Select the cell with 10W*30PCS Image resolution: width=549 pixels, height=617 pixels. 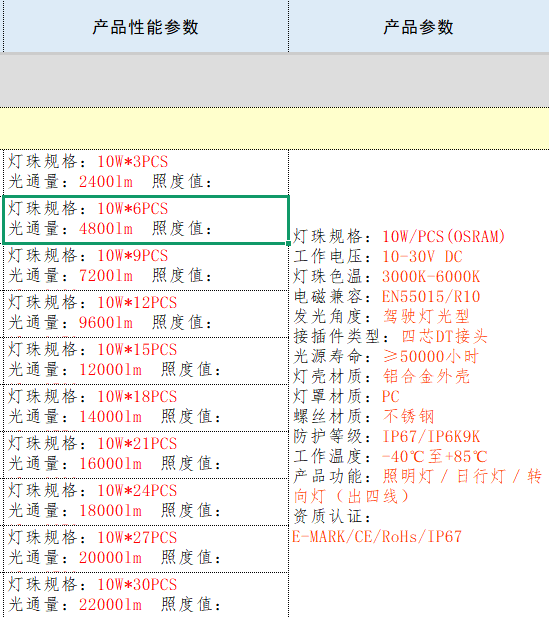coord(146,595)
